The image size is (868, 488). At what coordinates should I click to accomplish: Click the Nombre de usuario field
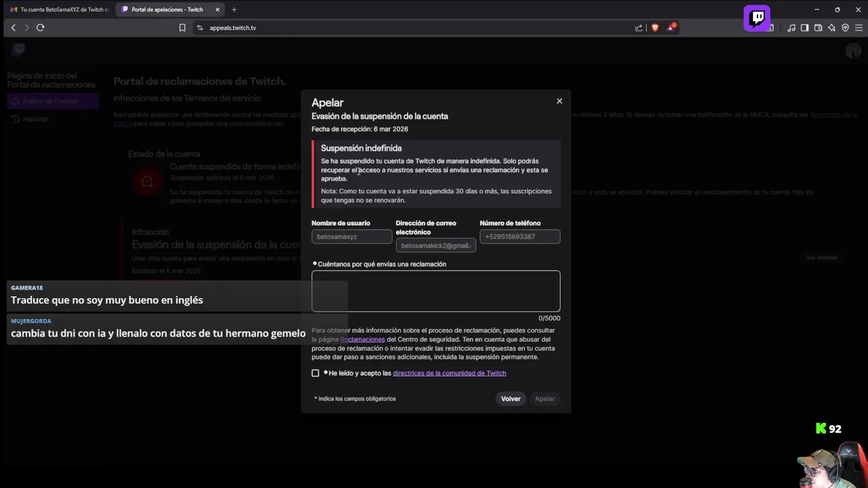[x=352, y=237]
